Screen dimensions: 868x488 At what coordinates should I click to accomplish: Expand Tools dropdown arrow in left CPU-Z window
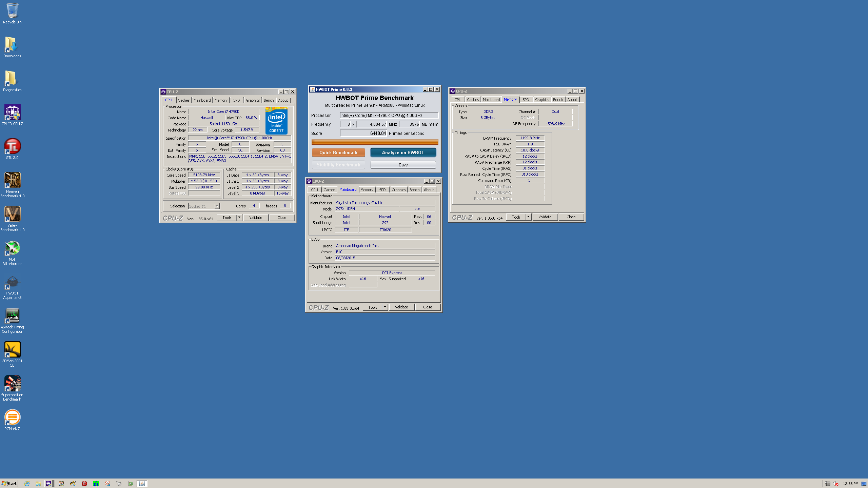pyautogui.click(x=239, y=218)
